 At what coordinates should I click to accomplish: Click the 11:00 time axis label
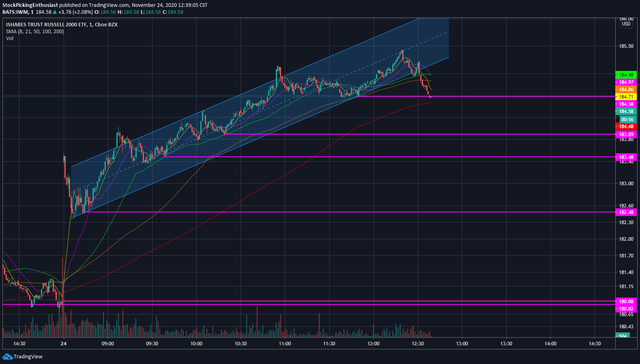click(x=285, y=344)
